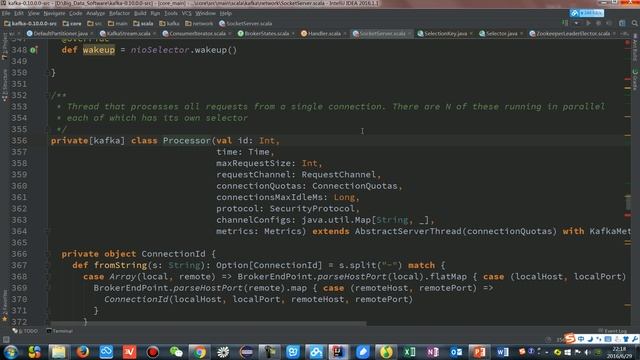Open Search Everywhere magnifier

[635, 23]
